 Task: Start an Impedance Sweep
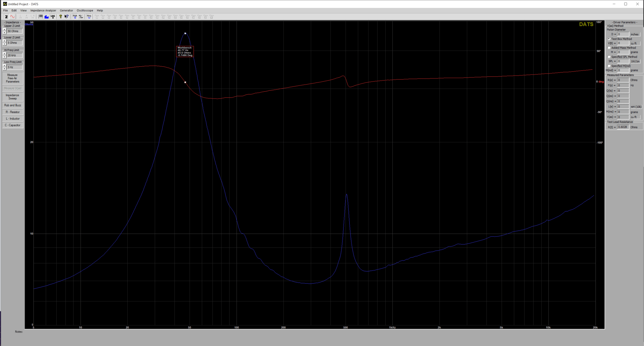click(x=13, y=97)
